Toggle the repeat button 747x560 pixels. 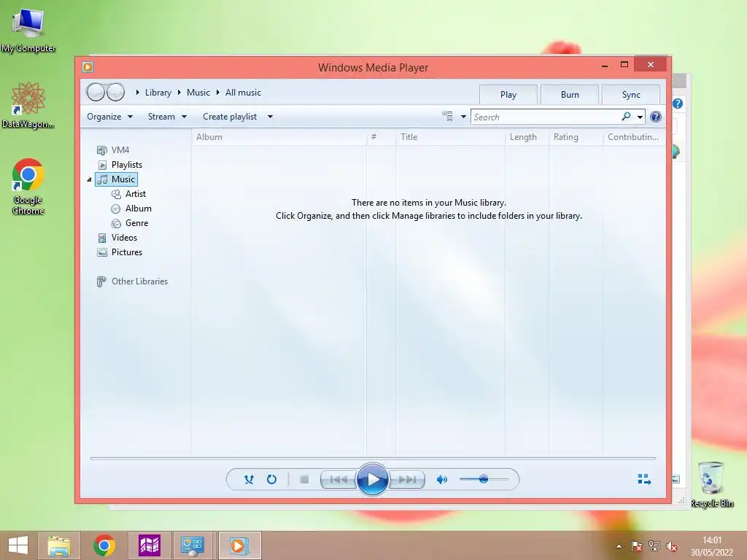click(x=271, y=480)
